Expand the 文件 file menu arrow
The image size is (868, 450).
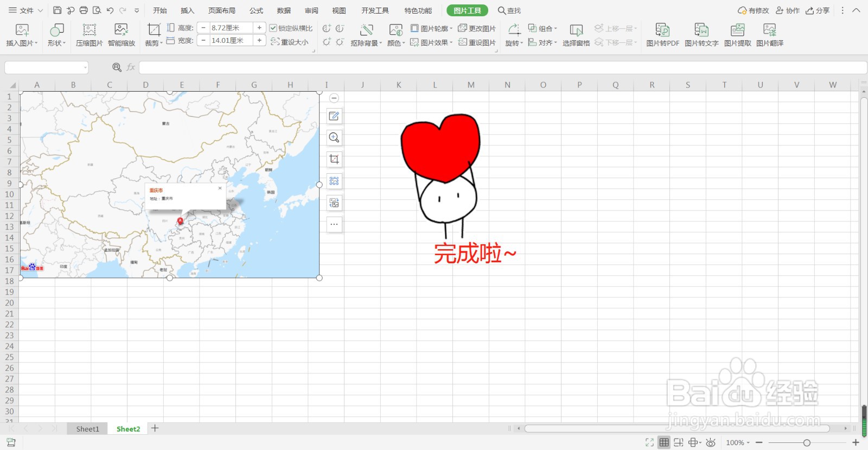point(40,10)
